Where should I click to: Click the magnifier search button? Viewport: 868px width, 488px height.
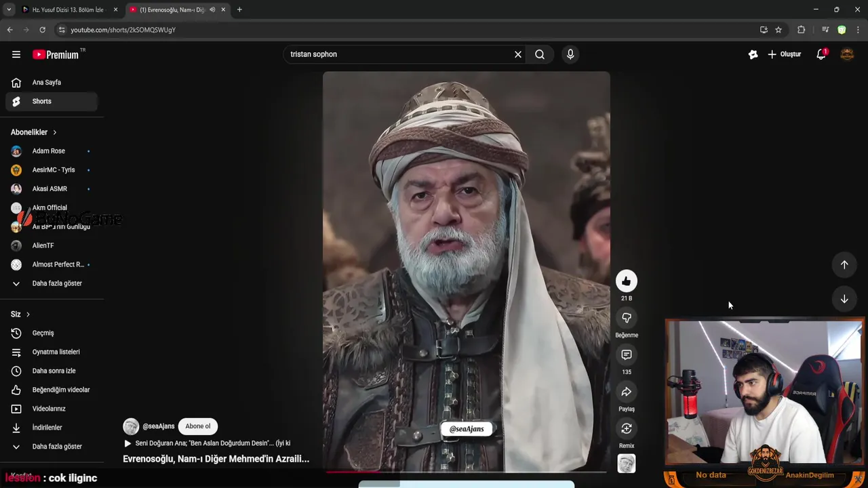point(540,54)
